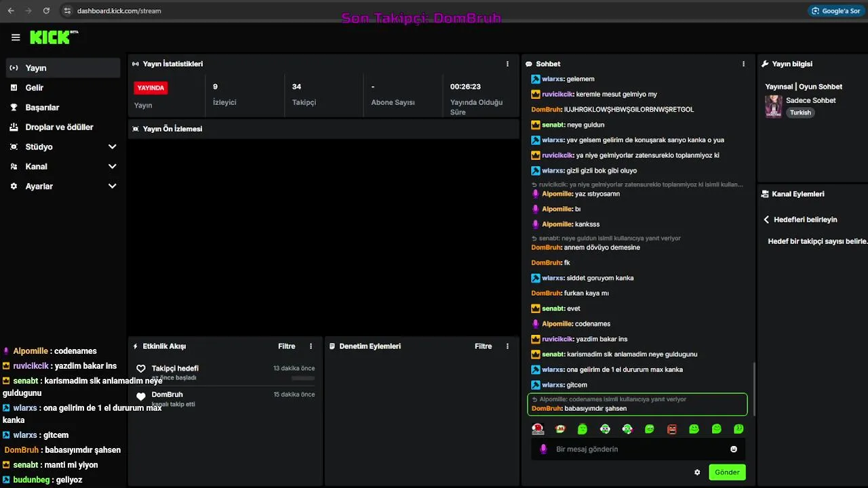Click Stüdyo label in sidebar
The image size is (868, 488).
(39, 147)
